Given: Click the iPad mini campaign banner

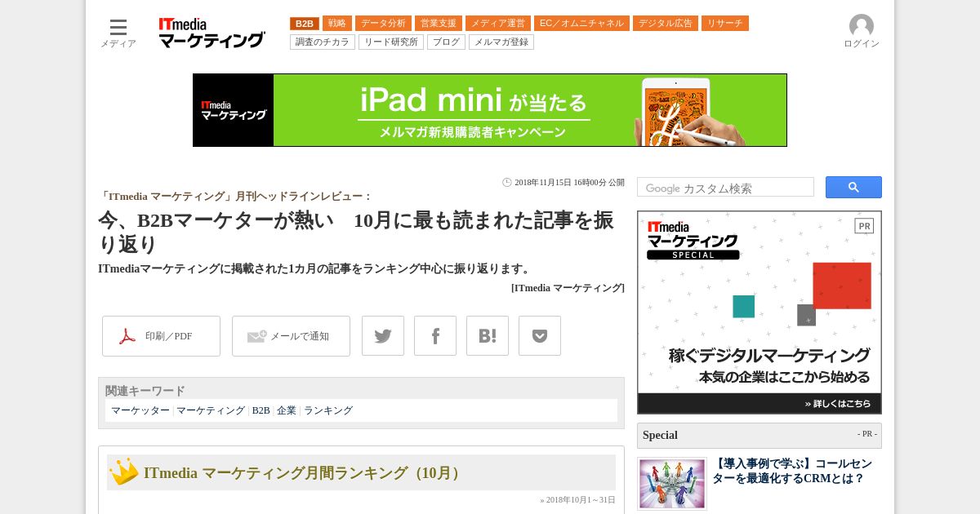Looking at the screenshot, I should coord(490,110).
